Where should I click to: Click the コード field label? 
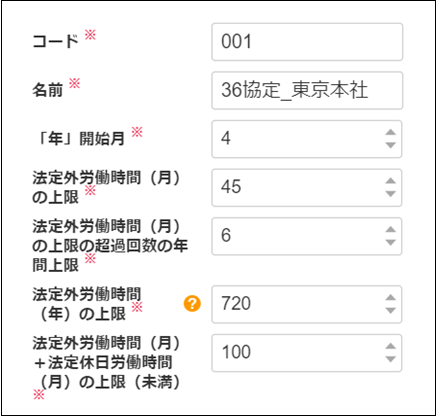pos(55,42)
